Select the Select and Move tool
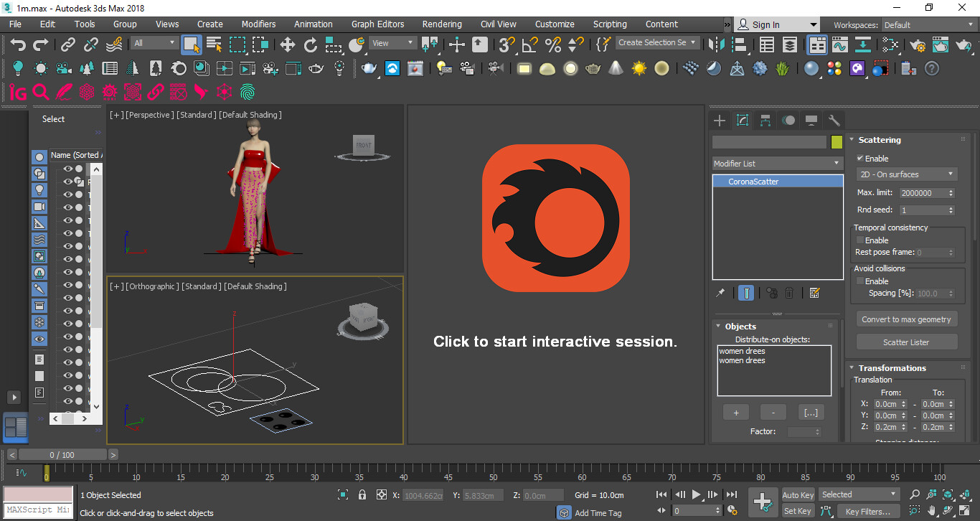980x521 pixels. pyautogui.click(x=288, y=44)
